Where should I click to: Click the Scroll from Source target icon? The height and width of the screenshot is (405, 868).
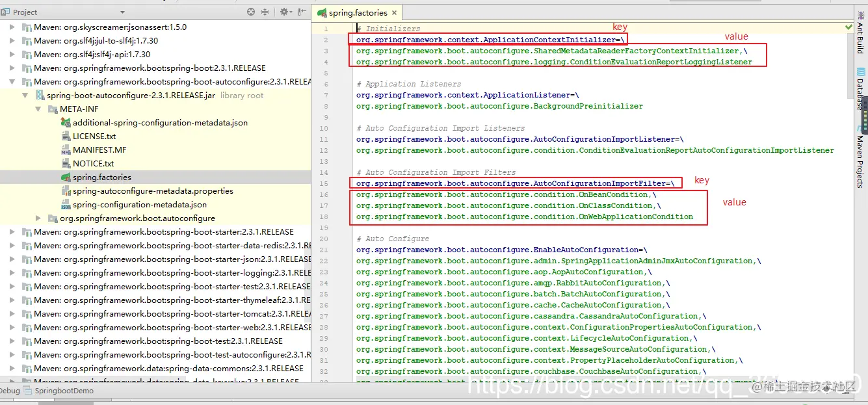[x=251, y=12]
